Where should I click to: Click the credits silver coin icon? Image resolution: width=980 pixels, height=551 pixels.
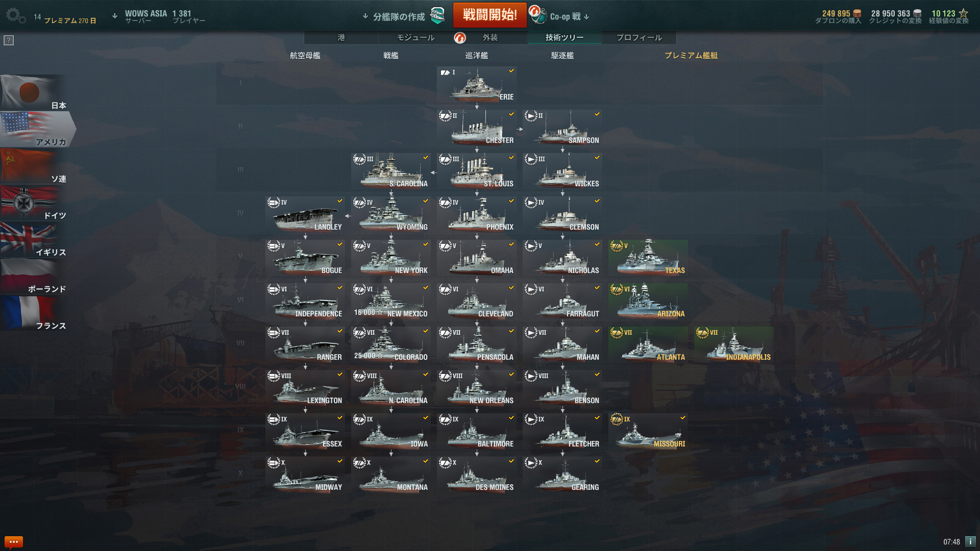pyautogui.click(x=917, y=13)
